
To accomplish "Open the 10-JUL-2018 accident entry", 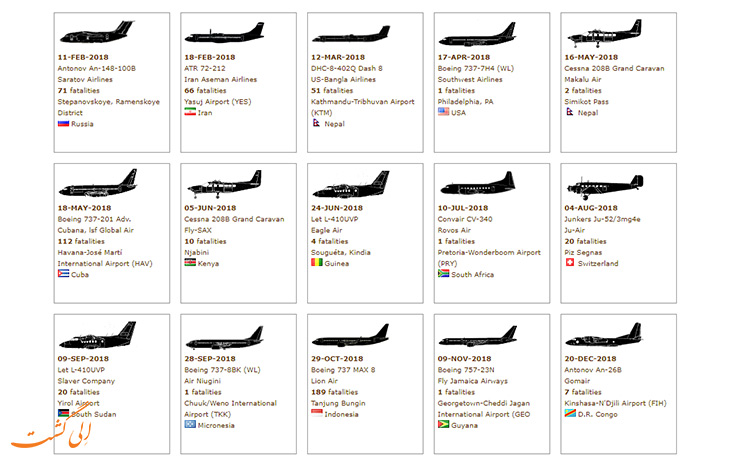I will (x=463, y=208).
